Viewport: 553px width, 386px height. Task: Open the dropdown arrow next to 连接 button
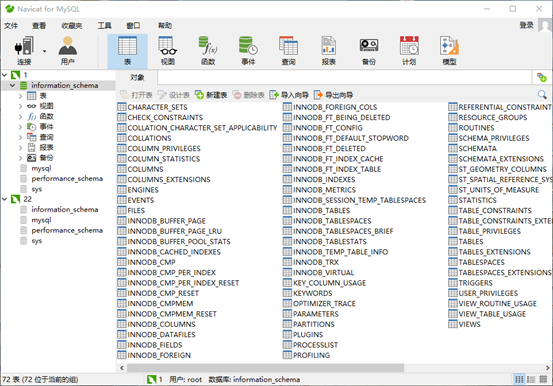tap(44, 51)
